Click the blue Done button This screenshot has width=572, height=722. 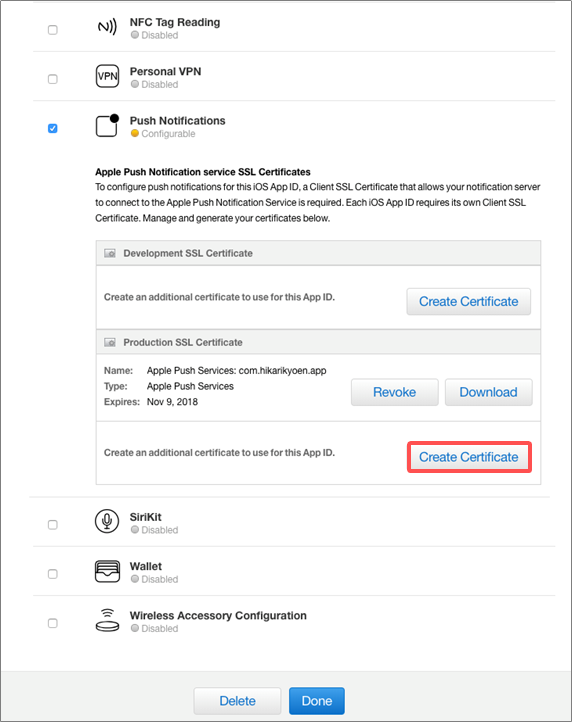317,701
